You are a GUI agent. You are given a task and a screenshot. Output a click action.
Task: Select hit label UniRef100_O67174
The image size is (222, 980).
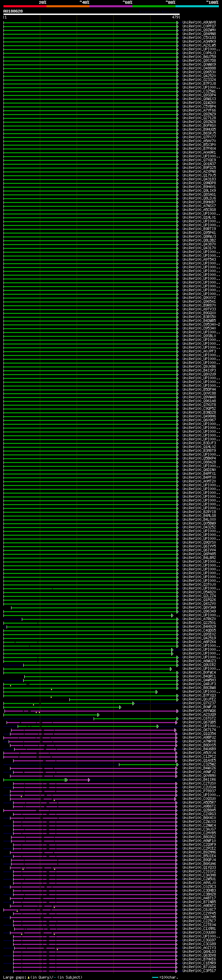pyautogui.click(x=199, y=730)
